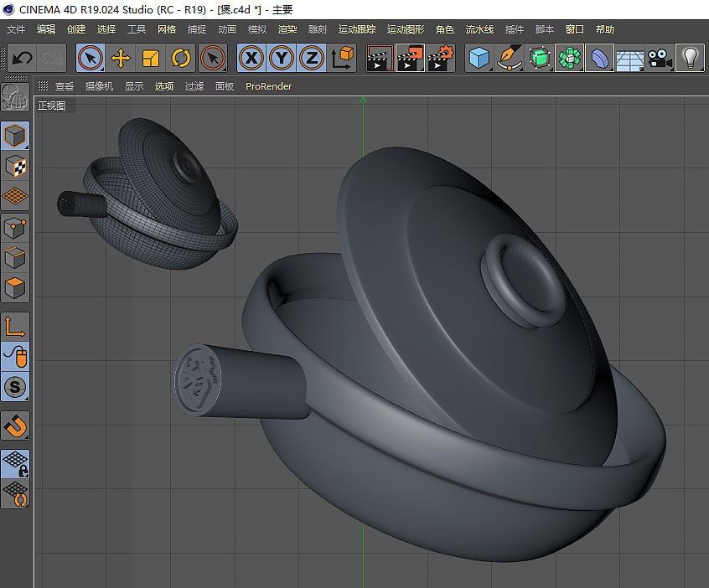Toggle Enable Axis L-shaped icon

tap(15, 327)
